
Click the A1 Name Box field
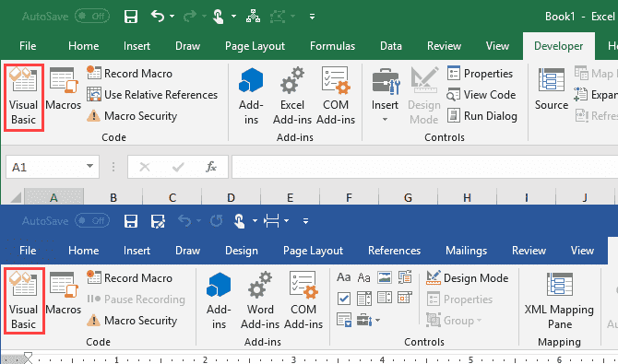45,167
